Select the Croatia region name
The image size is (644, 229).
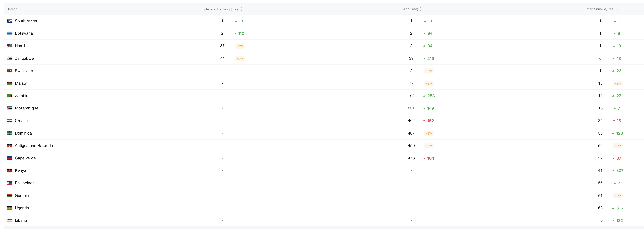pyautogui.click(x=21, y=121)
